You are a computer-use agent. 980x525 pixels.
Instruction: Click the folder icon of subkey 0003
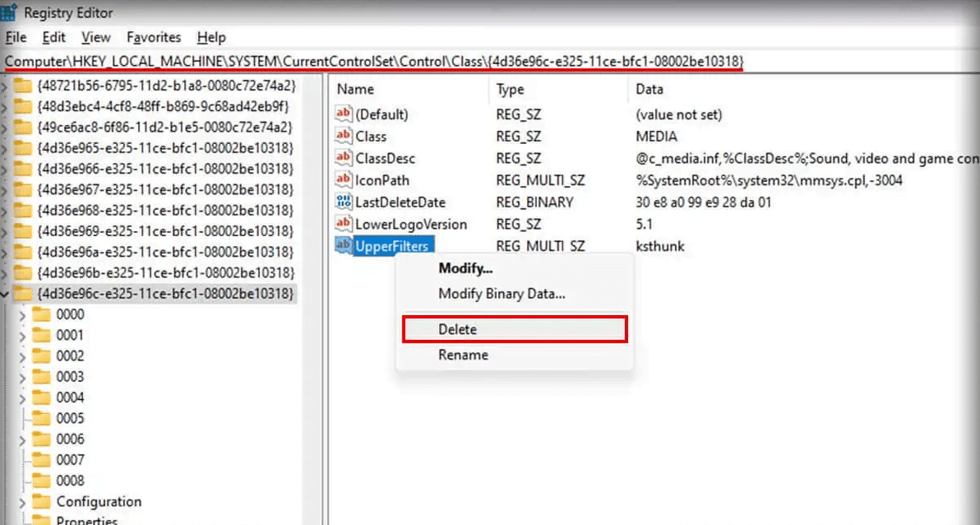pos(39,376)
